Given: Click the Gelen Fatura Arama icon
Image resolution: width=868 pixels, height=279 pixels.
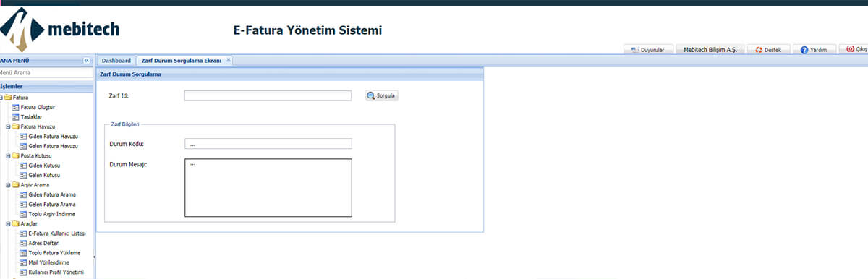Looking at the screenshot, I should pos(23,205).
